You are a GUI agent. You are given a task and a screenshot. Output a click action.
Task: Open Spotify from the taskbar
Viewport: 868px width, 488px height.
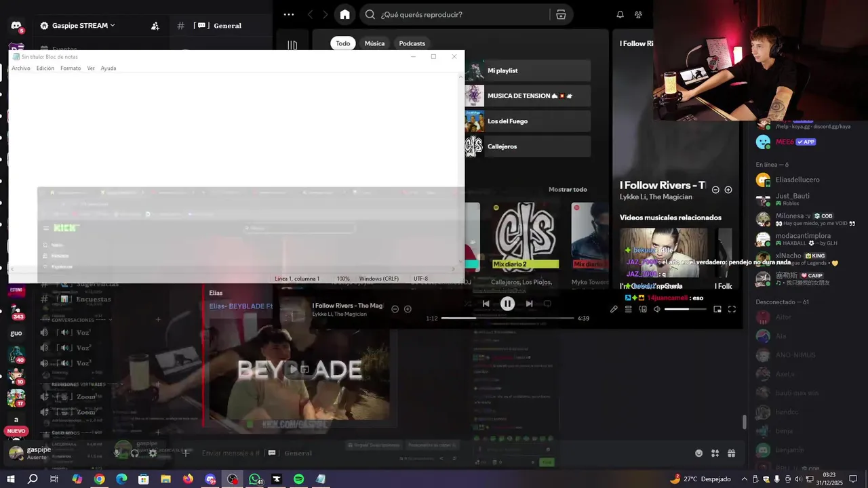(x=298, y=479)
